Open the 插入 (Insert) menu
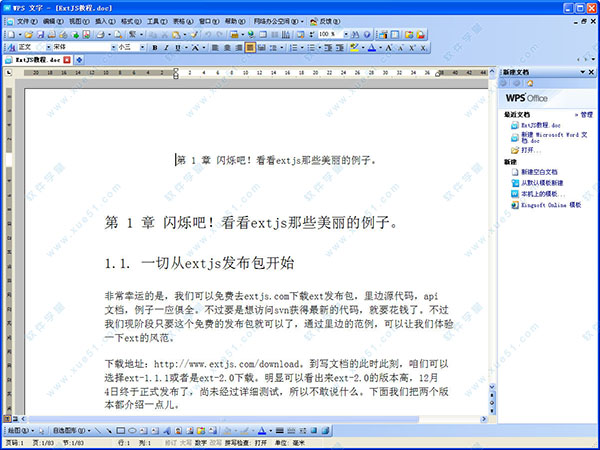600x450 pixels. pyautogui.click(x=105, y=20)
